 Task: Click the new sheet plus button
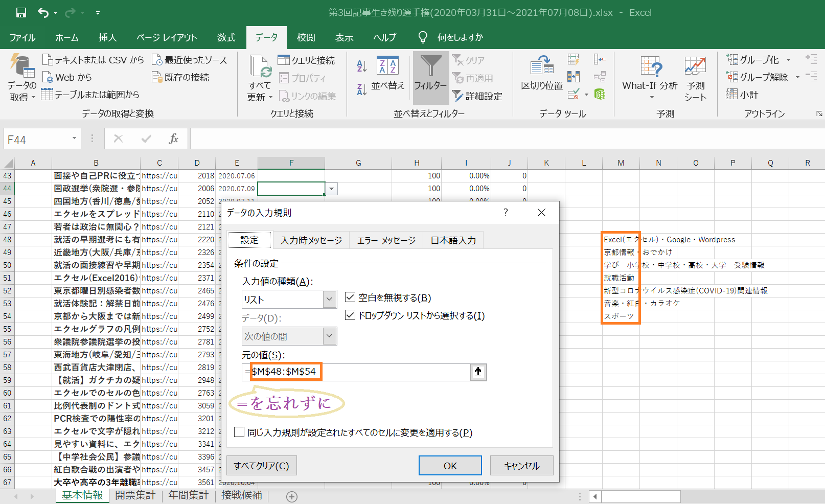tap(292, 496)
